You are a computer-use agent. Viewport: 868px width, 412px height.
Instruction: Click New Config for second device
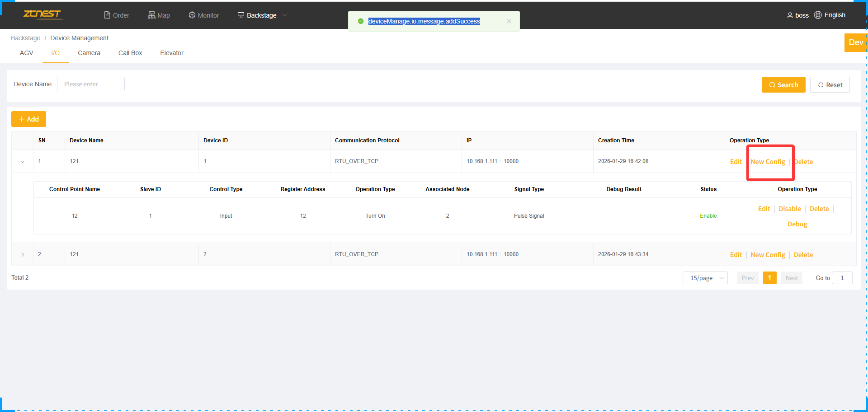coord(768,255)
